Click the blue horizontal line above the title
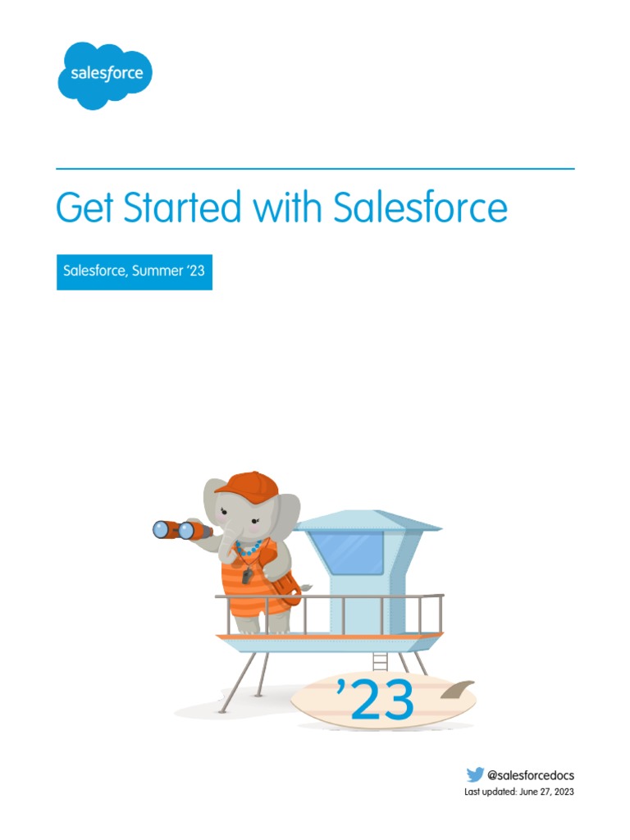The height and width of the screenshot is (840, 630). pos(315,169)
